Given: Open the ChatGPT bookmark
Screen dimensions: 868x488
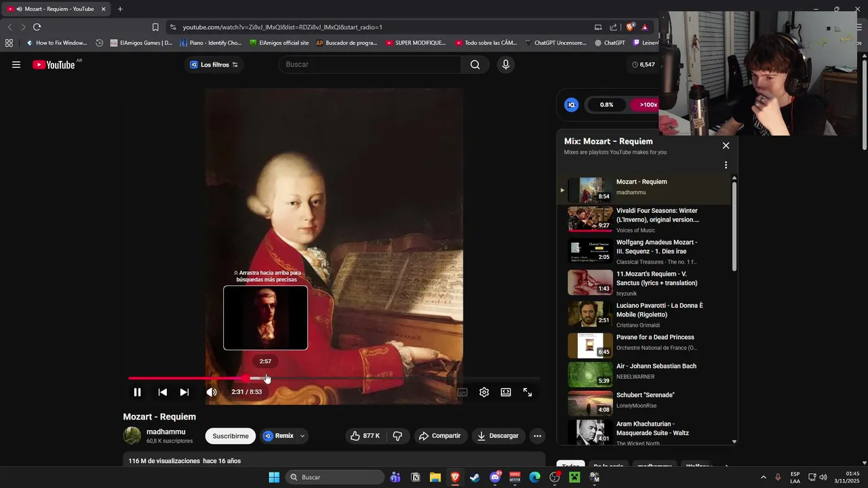Looking at the screenshot, I should (x=610, y=43).
